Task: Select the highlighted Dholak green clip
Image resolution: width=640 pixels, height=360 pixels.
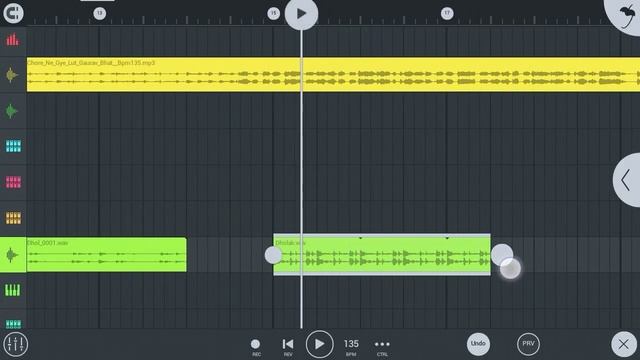Action: point(382,255)
